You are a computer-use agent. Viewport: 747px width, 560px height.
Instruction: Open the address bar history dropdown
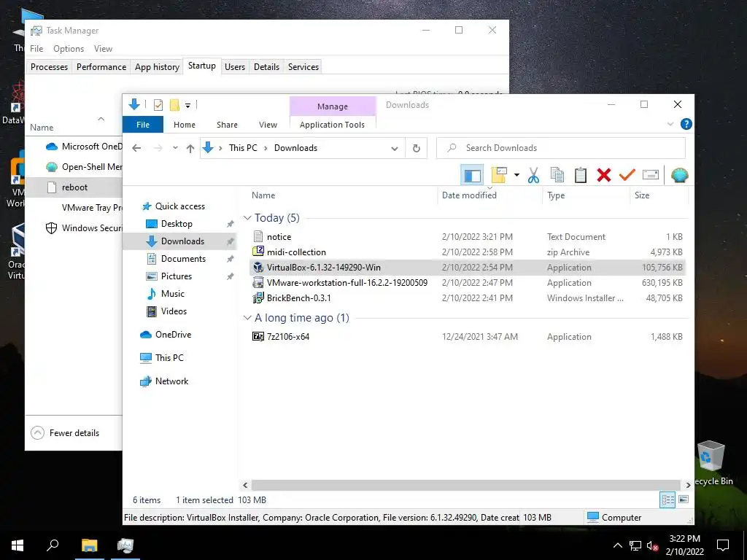395,149
